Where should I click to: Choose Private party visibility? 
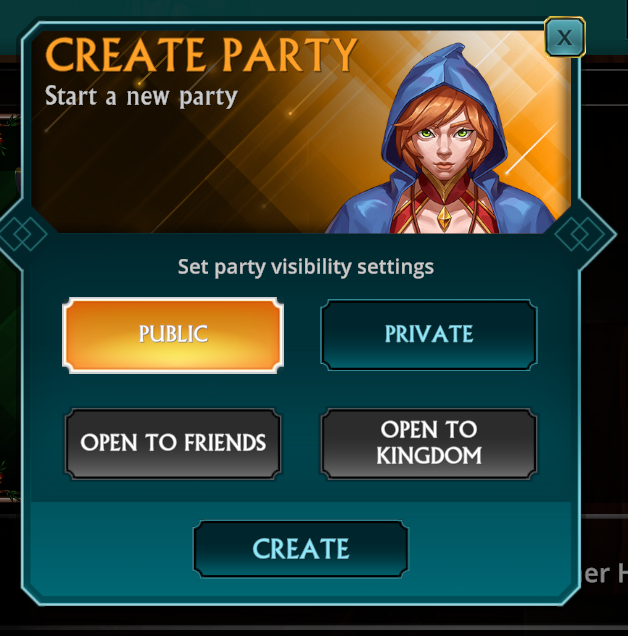click(429, 335)
